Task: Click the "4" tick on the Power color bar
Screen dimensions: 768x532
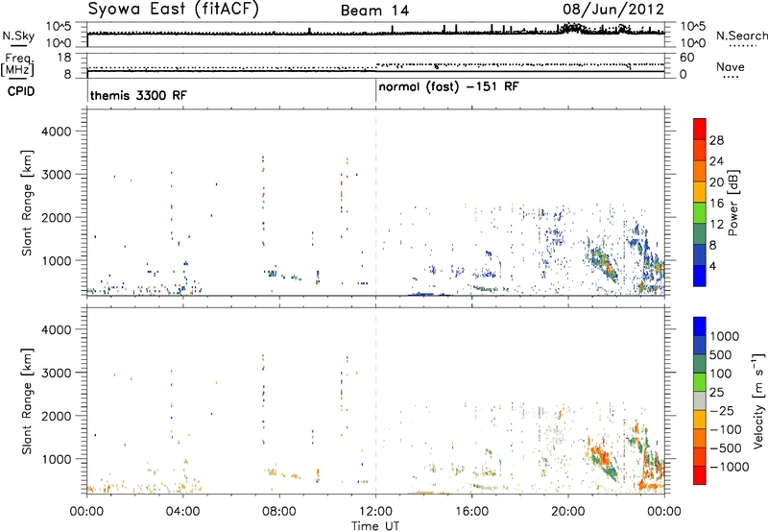Action: 713,266
